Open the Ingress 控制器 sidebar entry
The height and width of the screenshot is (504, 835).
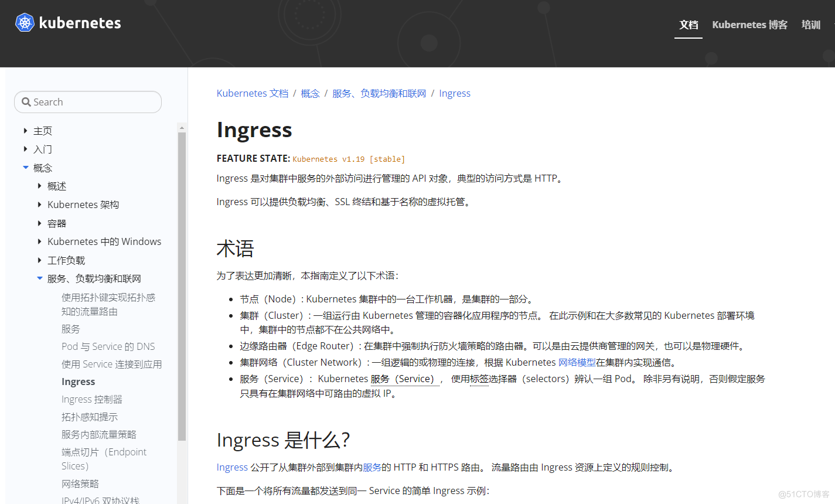click(x=92, y=399)
